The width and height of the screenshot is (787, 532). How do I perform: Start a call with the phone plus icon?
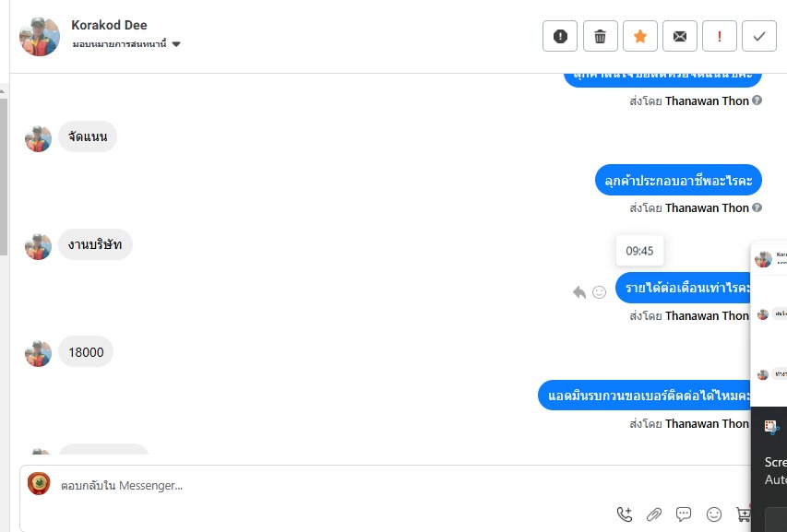[625, 514]
